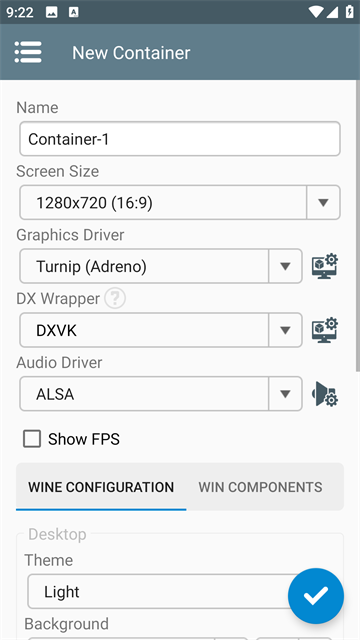Tap the DX Wrapper help question mark
The width and height of the screenshot is (360, 640).
click(x=115, y=299)
